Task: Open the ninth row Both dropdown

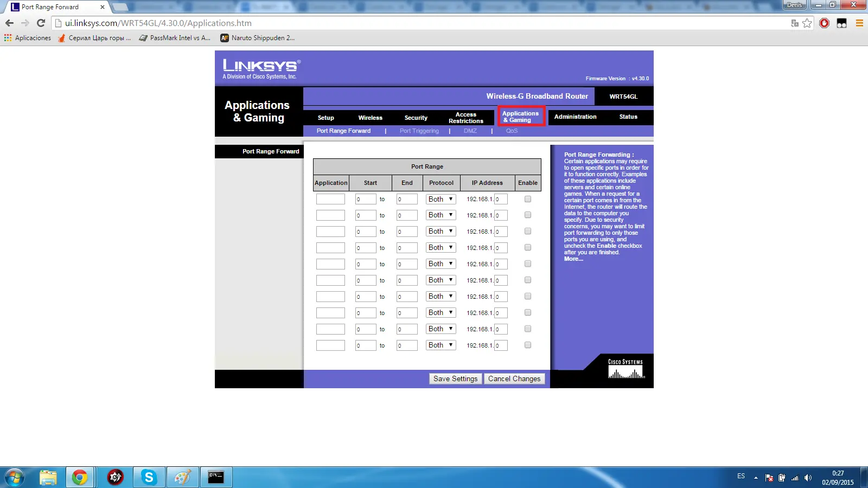Action: click(441, 329)
